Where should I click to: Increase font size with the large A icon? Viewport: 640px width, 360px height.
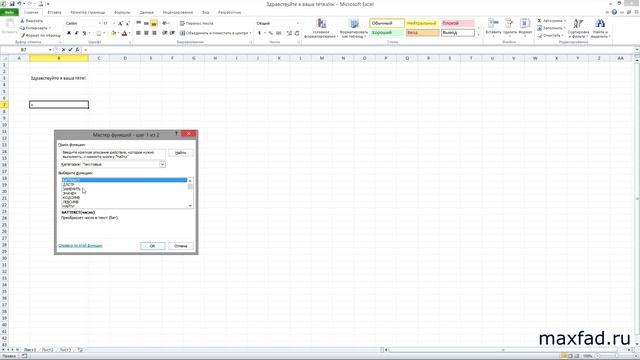[120, 24]
